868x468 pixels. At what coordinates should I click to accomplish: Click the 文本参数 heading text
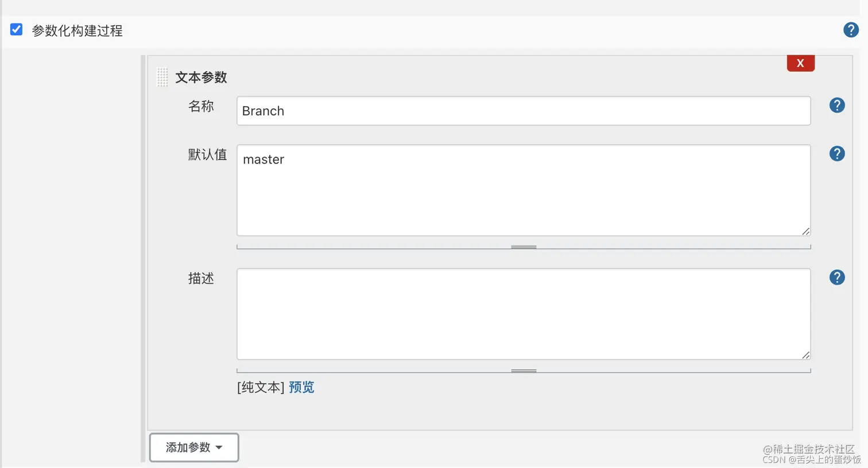(x=201, y=77)
